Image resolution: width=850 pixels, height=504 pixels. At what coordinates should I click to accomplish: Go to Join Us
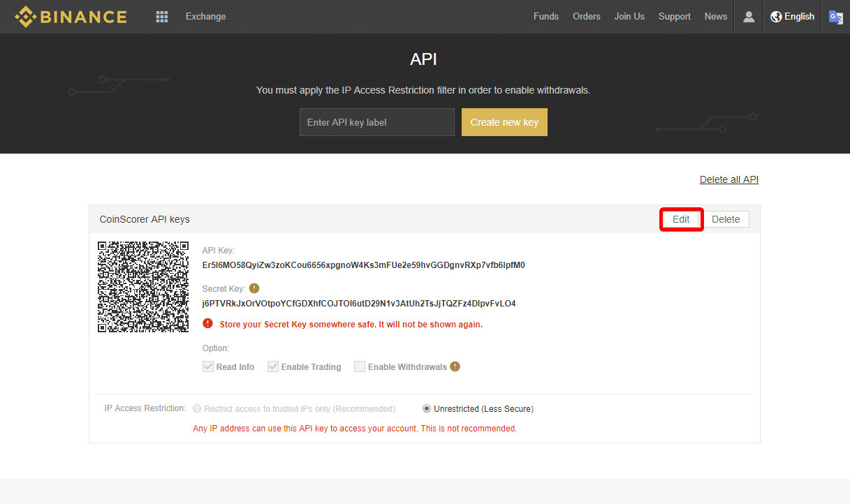click(629, 17)
